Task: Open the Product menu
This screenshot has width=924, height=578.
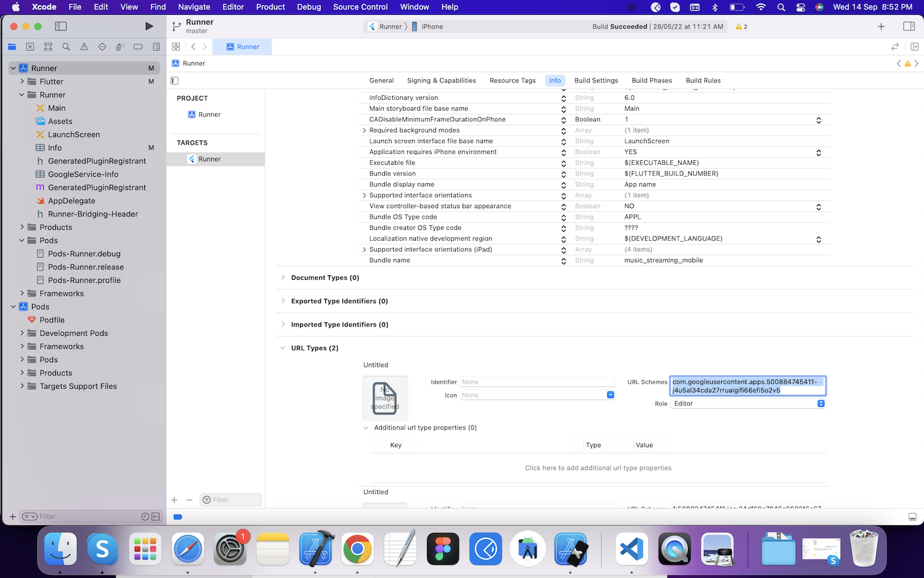Action: point(270,7)
